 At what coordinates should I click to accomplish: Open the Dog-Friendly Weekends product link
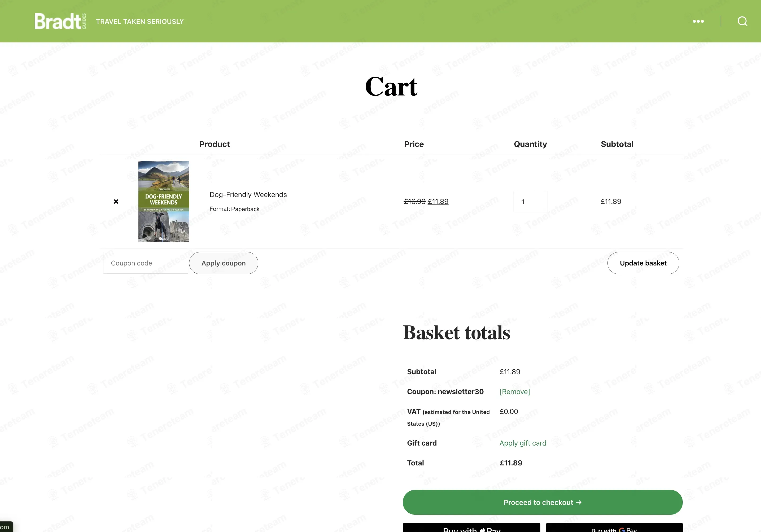click(248, 195)
